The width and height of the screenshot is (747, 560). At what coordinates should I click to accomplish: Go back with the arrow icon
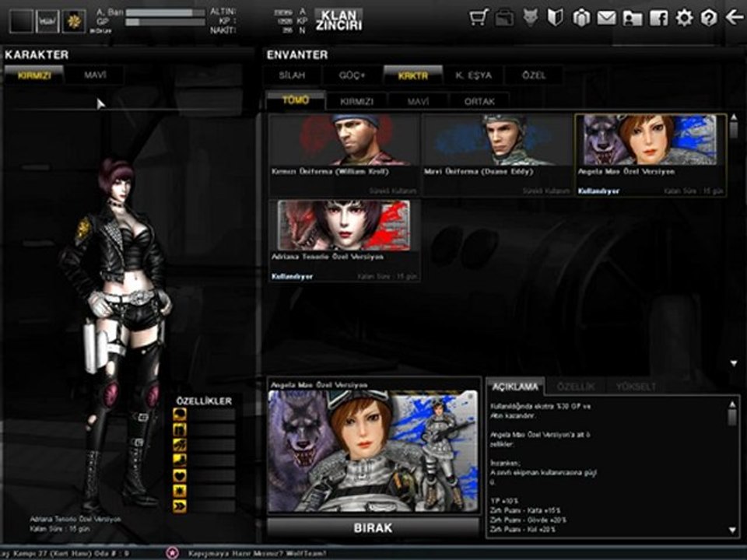point(734,18)
